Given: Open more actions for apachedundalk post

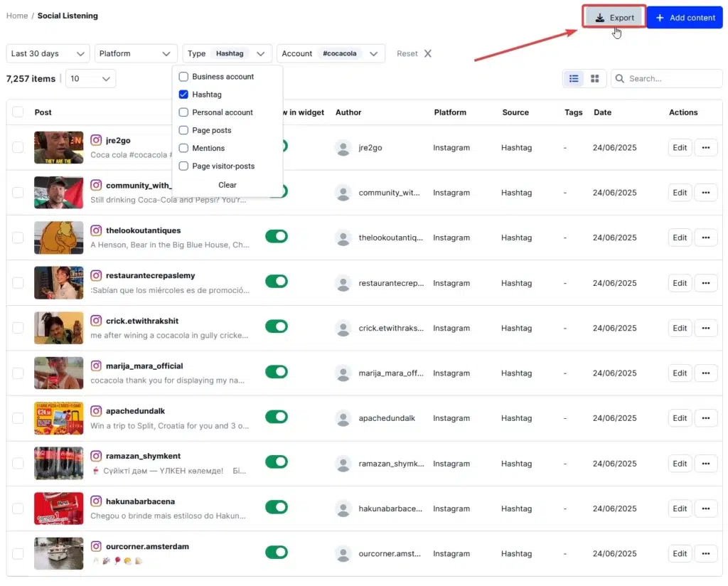Looking at the screenshot, I should [706, 418].
